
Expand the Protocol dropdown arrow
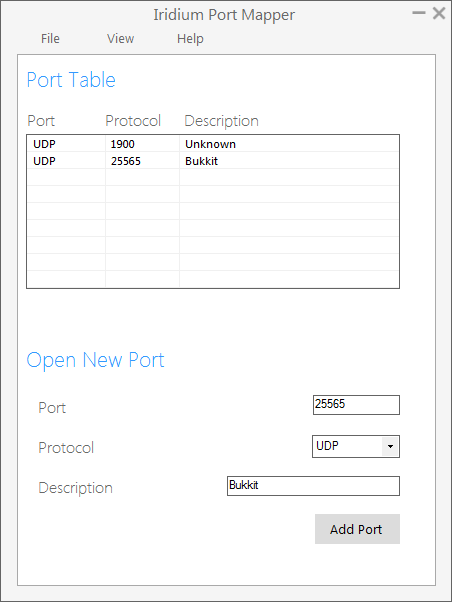390,447
